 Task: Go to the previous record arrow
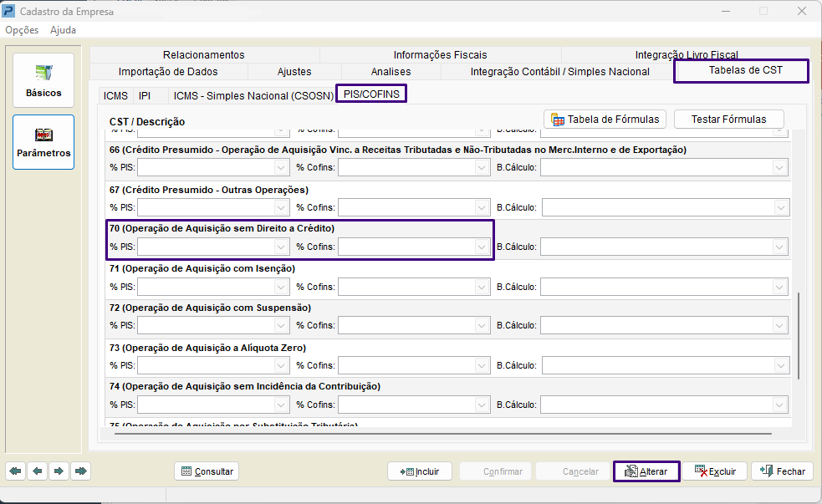(x=38, y=471)
